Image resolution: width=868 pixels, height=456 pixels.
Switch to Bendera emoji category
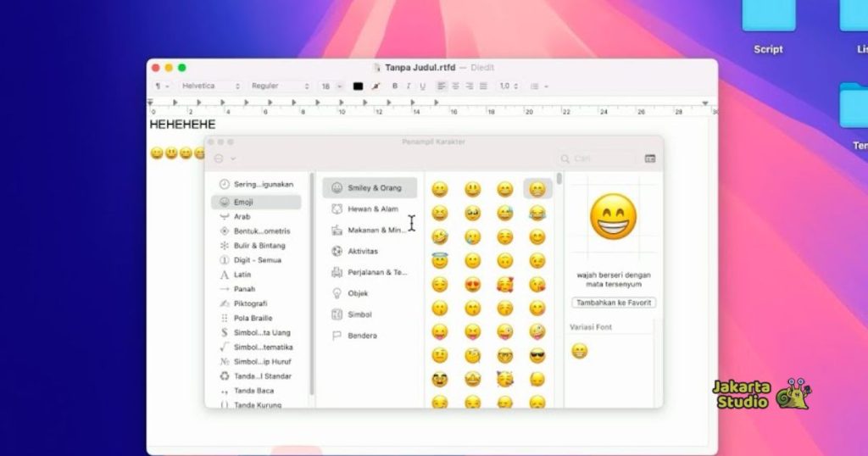click(x=362, y=336)
